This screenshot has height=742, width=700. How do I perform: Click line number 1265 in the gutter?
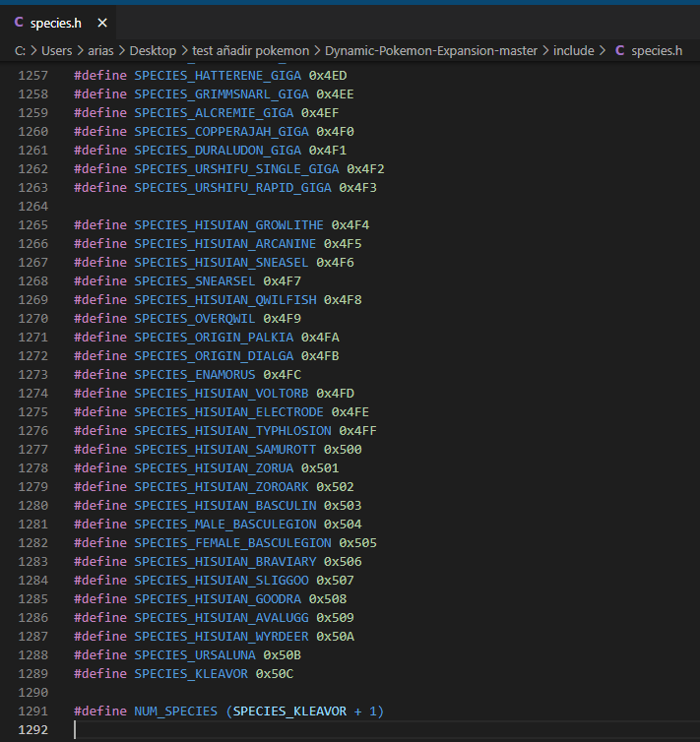coord(32,225)
